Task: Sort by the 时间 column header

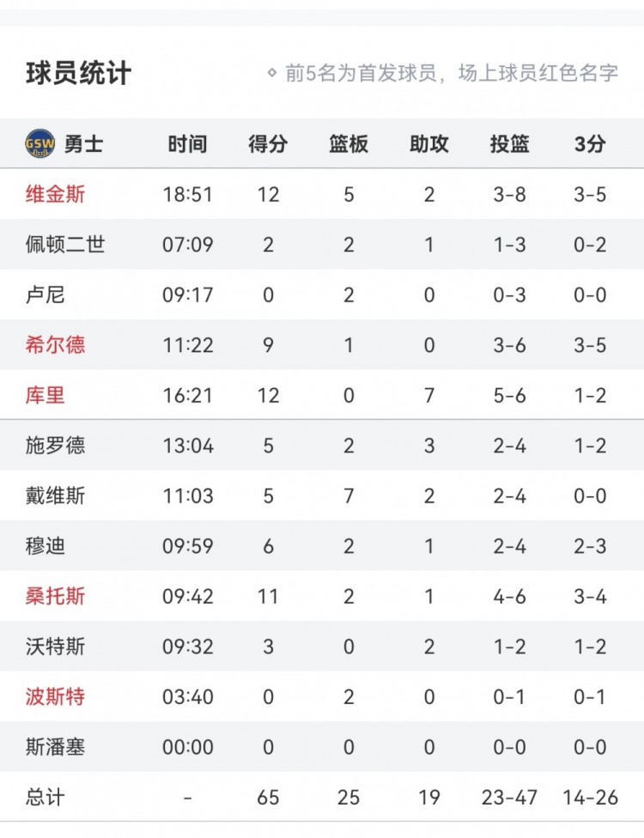Action: pyautogui.click(x=187, y=144)
